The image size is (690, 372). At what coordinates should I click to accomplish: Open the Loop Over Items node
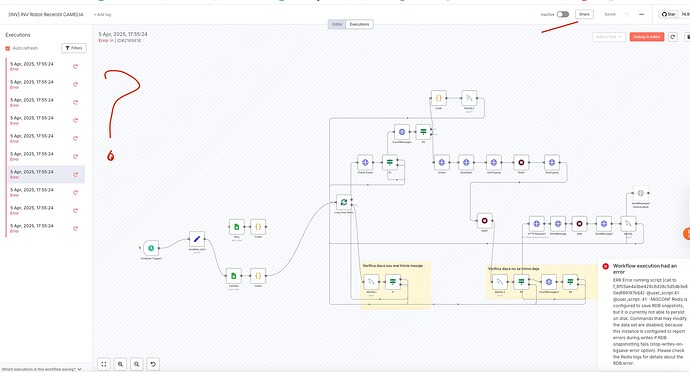click(344, 202)
